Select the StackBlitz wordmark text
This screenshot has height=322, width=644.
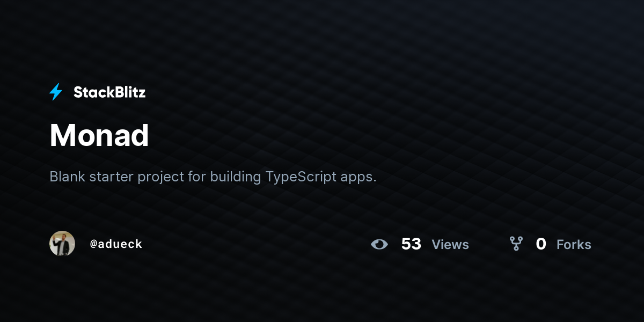pos(109,92)
